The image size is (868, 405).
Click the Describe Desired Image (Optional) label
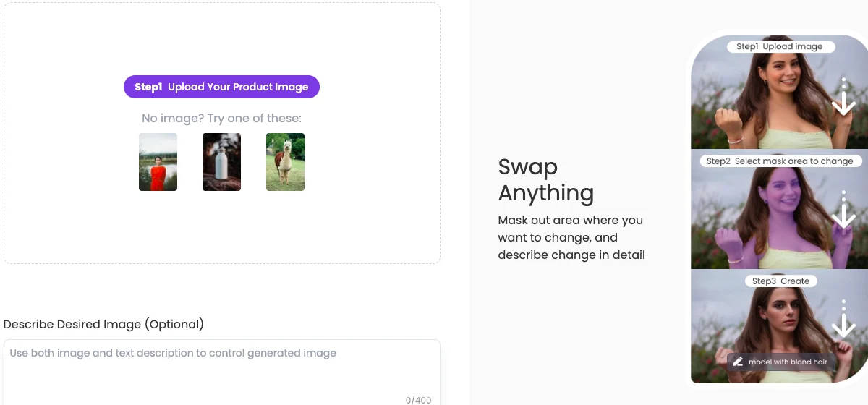coord(103,324)
